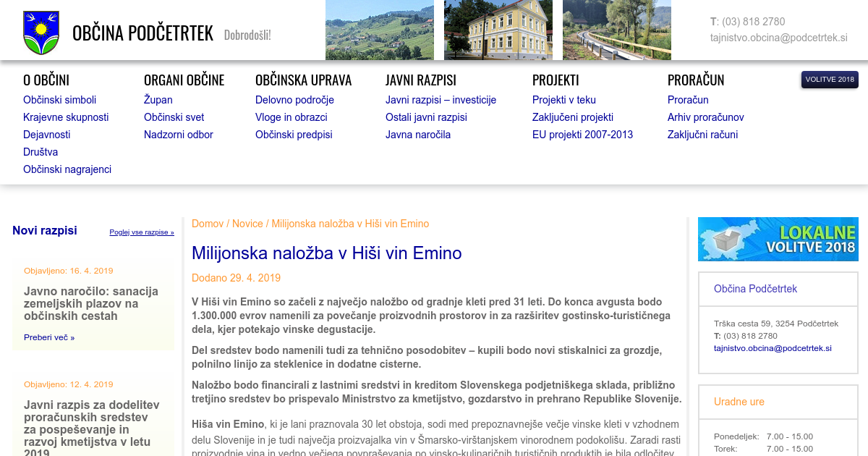Open Arhiv proračunov link
Screen dimensions: 868x456
click(x=705, y=117)
